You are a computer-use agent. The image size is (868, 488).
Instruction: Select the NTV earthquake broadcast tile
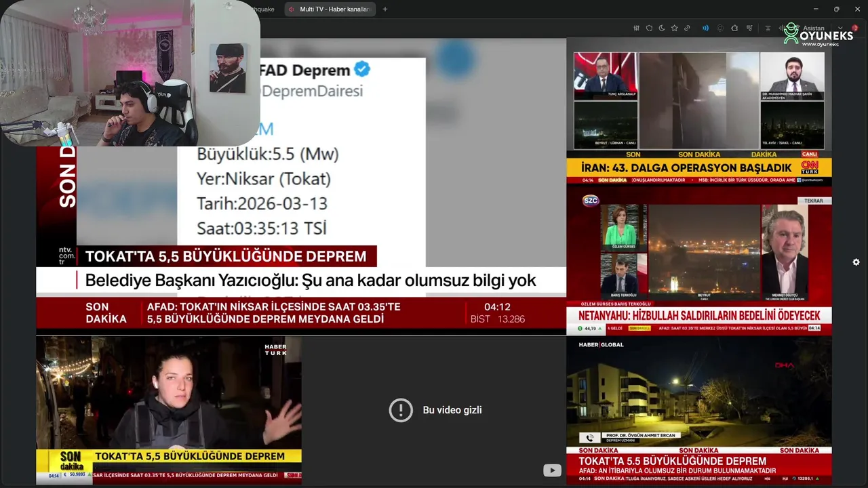tap(301, 186)
